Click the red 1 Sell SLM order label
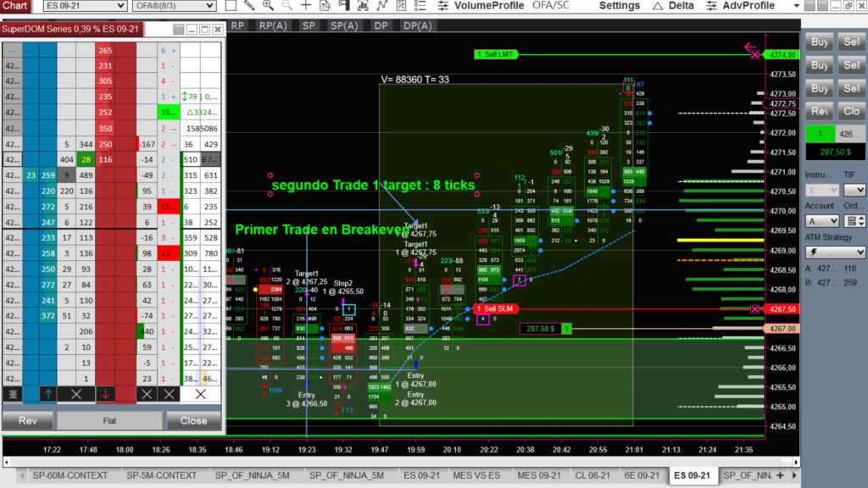 point(497,308)
